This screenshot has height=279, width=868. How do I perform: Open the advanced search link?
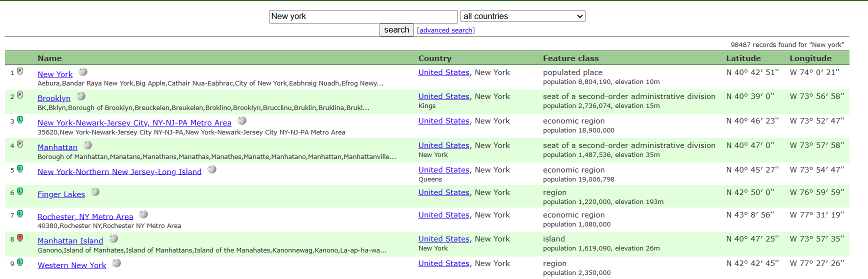(446, 30)
